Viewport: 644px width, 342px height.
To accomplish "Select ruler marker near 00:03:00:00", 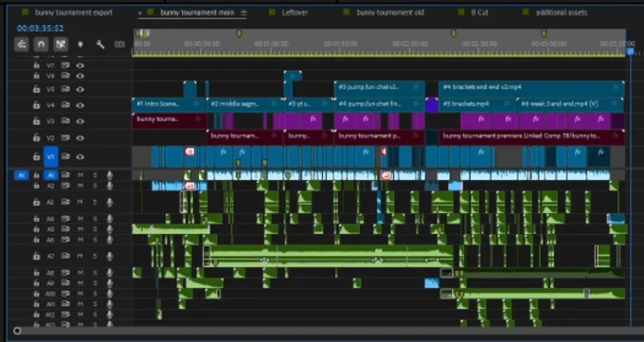I will [544, 33].
